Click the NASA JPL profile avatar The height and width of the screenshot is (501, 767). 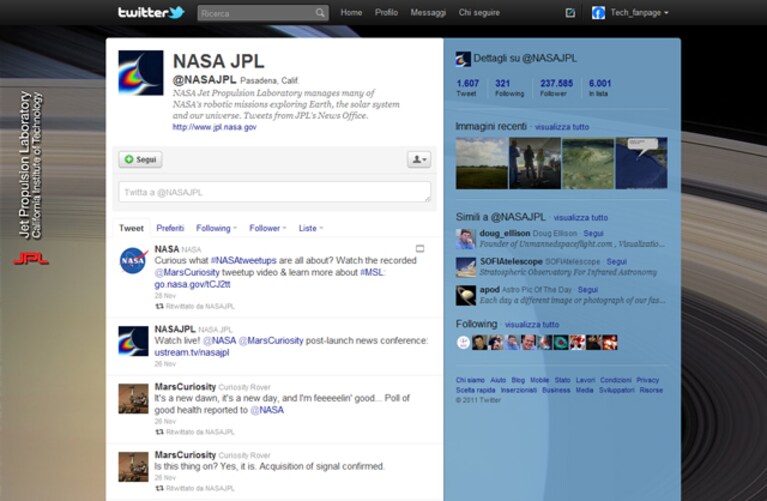(141, 72)
